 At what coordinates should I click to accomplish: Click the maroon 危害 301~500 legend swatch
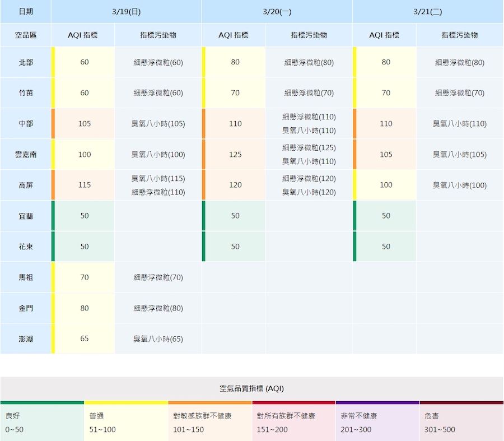[461, 421]
